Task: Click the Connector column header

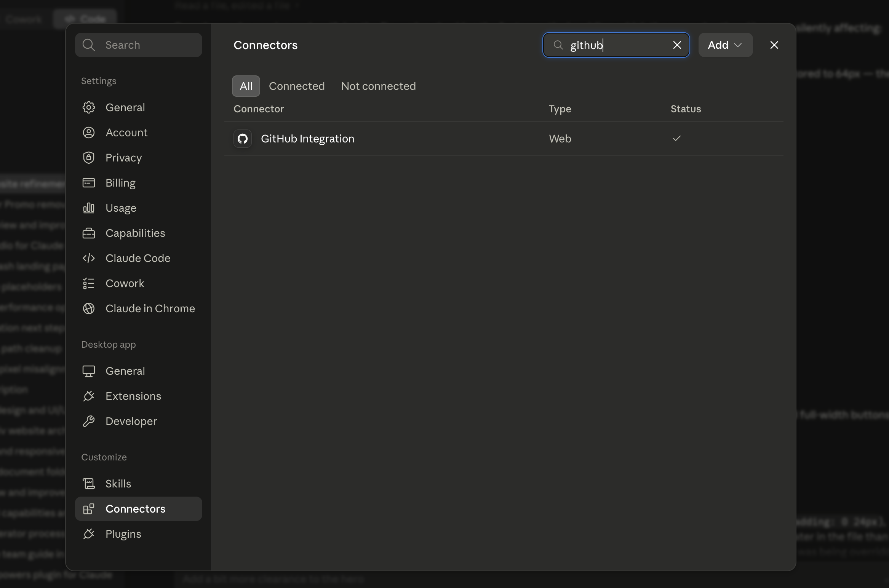Action: click(x=259, y=109)
